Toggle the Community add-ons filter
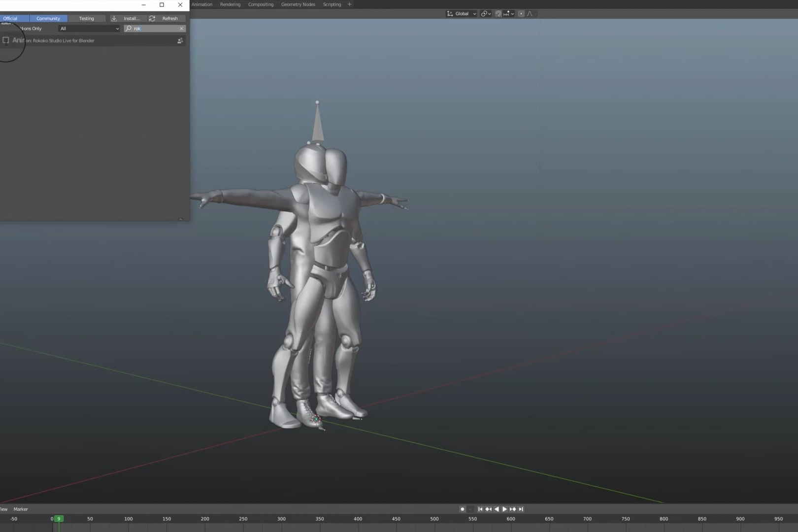 48,18
